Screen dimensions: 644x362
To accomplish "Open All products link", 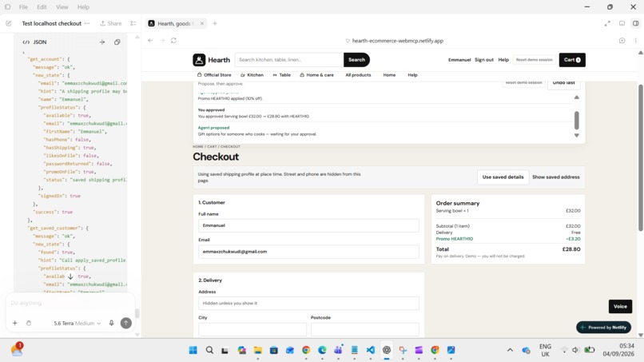I will pos(358,75).
